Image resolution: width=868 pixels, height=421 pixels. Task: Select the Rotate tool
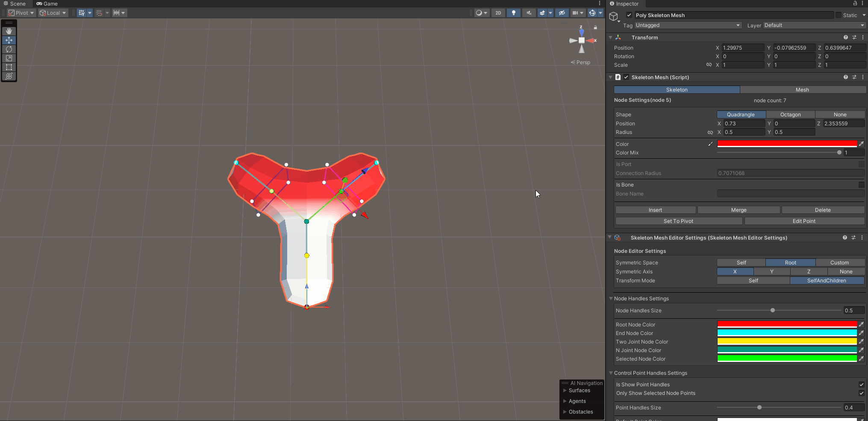coord(9,49)
